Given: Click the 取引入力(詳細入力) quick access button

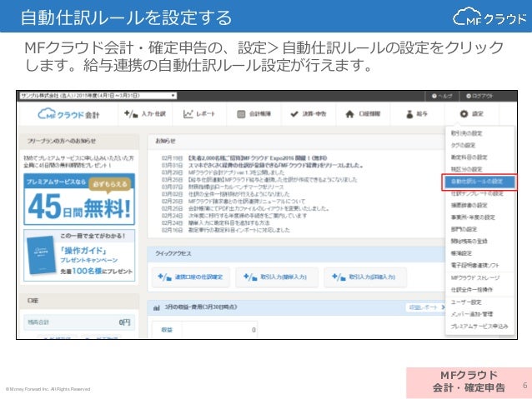Looking at the screenshot, I should pyautogui.click(x=365, y=277).
